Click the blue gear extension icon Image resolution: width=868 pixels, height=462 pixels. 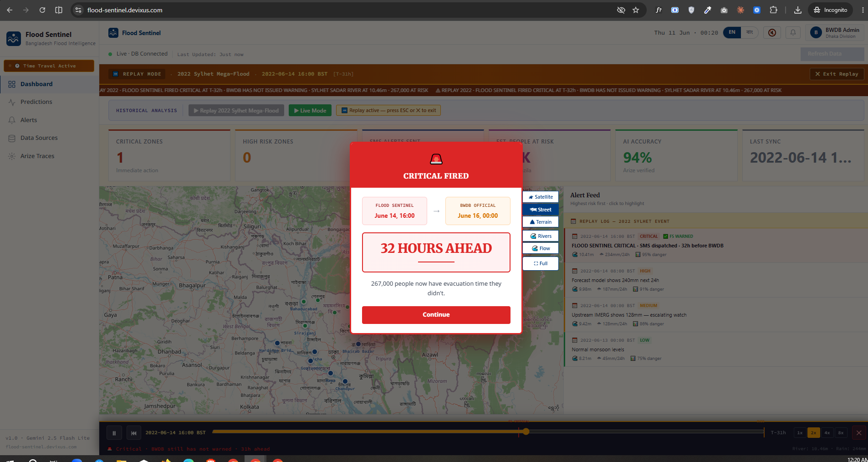tap(757, 10)
